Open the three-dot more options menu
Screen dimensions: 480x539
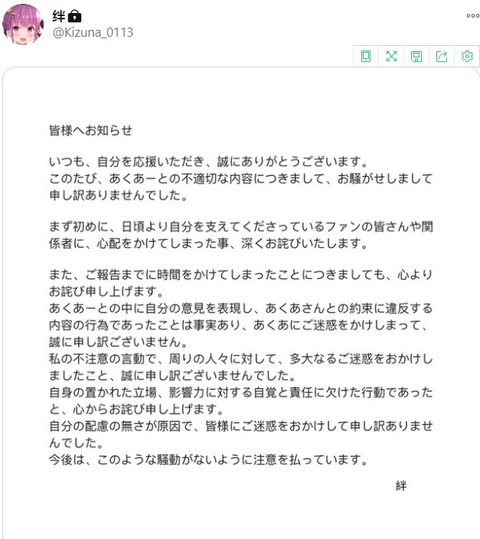click(473, 15)
